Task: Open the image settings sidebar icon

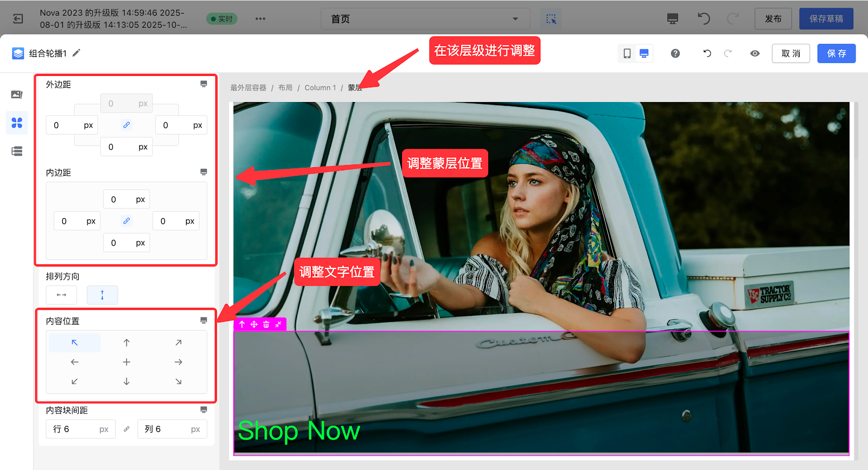Action: pos(17,95)
